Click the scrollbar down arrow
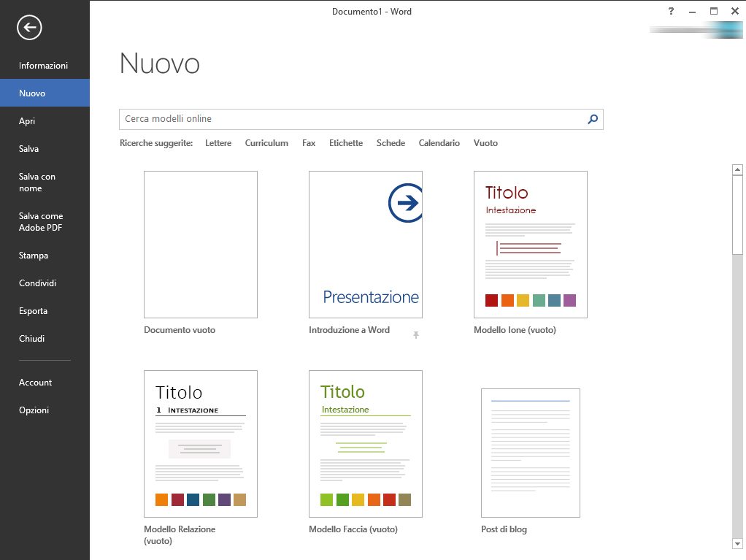 (737, 542)
